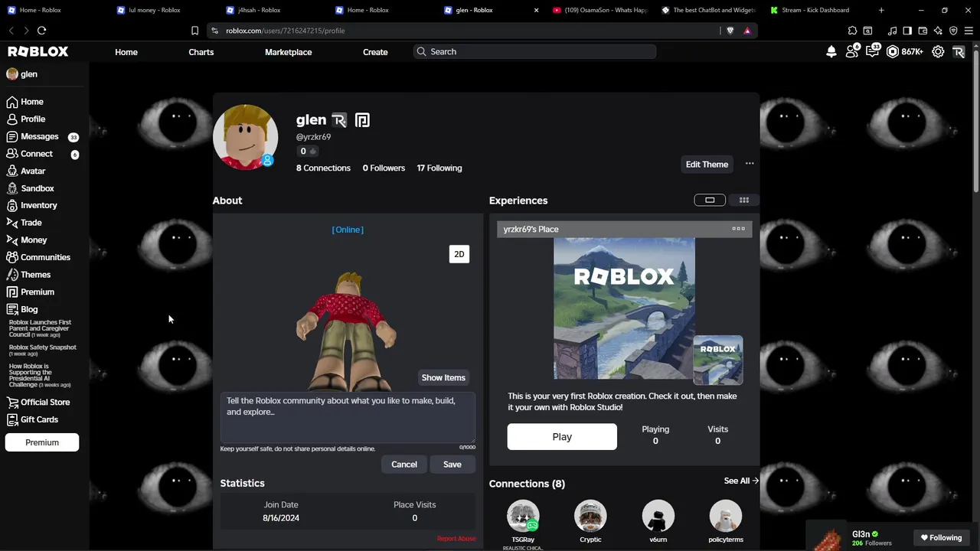Open browser extensions puzzle icon
Screen dimensions: 980x551
[852, 31]
